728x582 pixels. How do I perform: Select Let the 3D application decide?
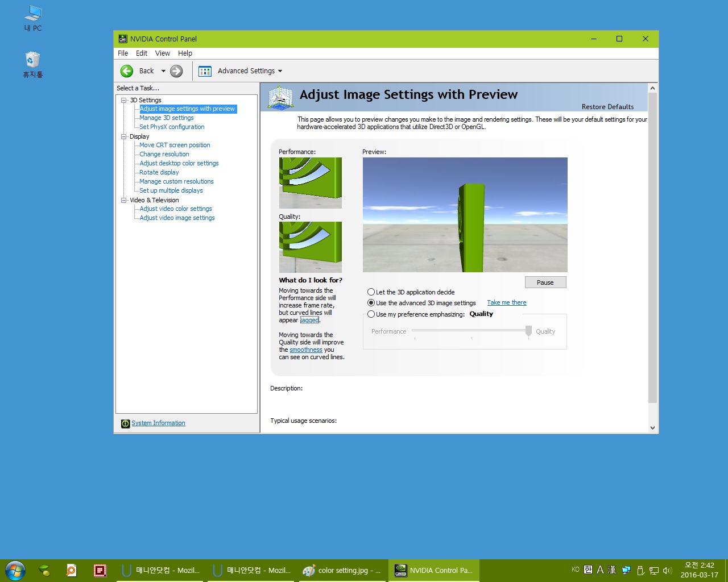pos(411,292)
